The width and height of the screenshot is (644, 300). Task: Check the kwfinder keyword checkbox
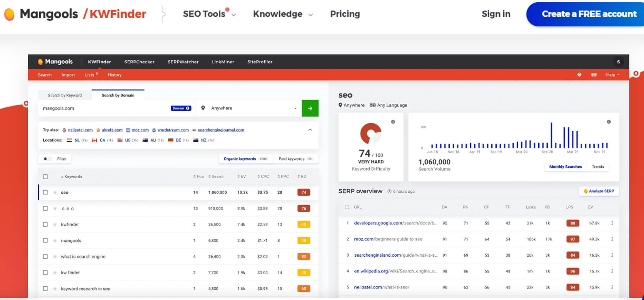click(45, 224)
